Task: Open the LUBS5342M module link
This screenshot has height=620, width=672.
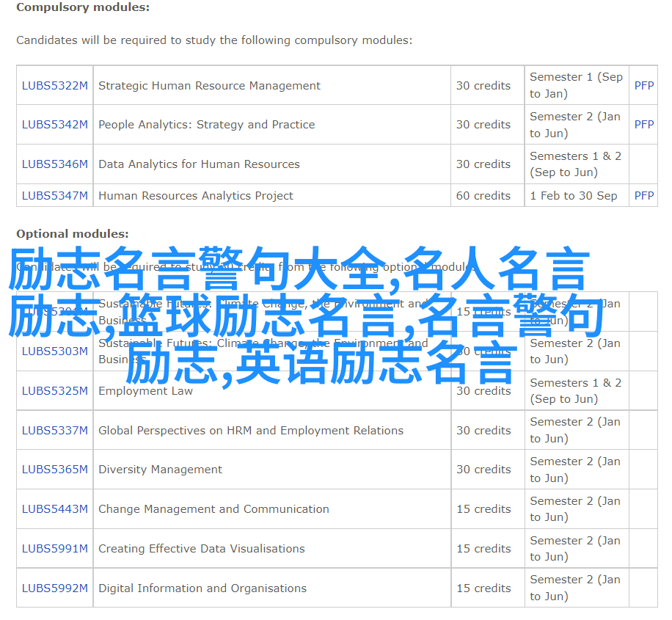Action: coord(54,125)
